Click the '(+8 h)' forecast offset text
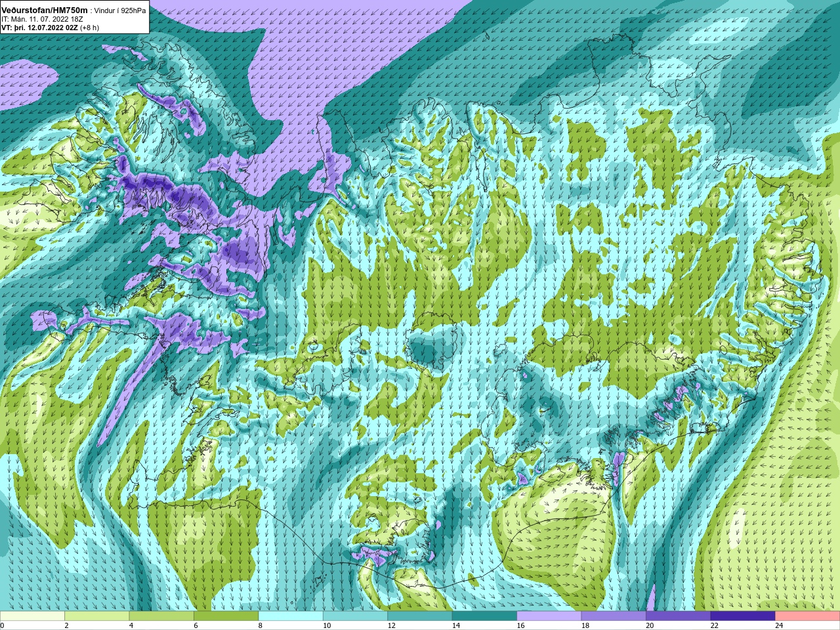Viewport: 840px width, 630px height. coord(91,28)
